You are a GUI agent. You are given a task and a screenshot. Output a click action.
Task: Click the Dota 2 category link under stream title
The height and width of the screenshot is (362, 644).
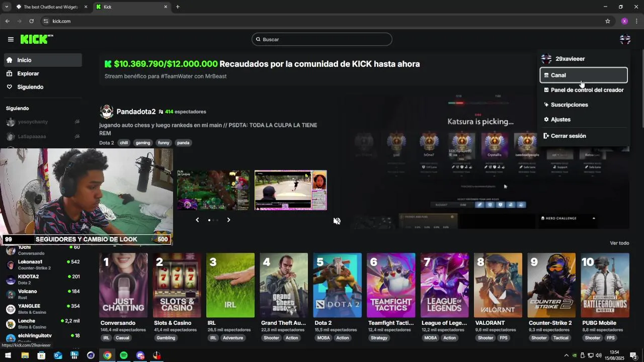[107, 143]
